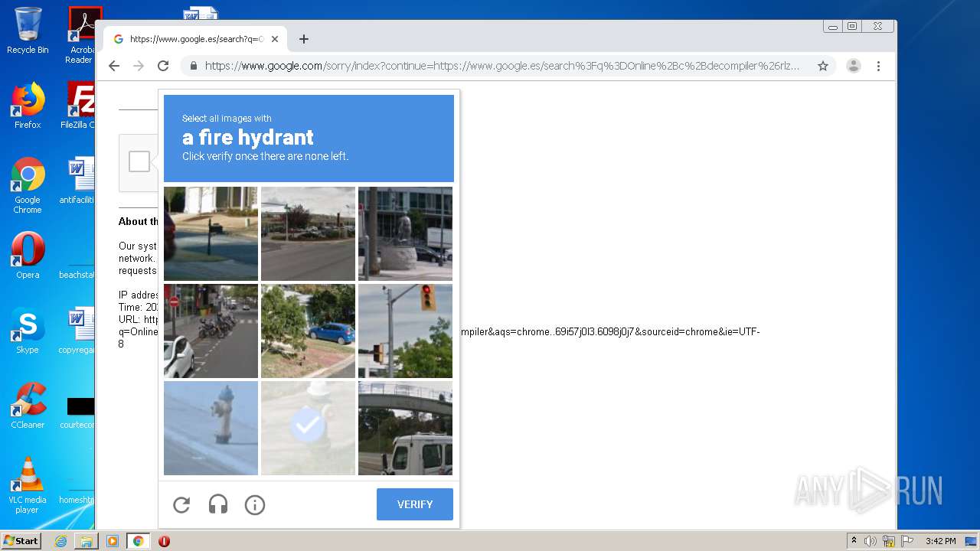This screenshot has height=551, width=980.
Task: Open Recycle Bin desktop icon
Action: (28, 31)
